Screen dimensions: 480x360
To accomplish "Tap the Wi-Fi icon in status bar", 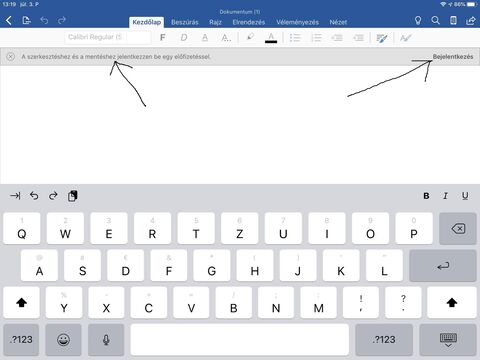I will coord(443,4).
